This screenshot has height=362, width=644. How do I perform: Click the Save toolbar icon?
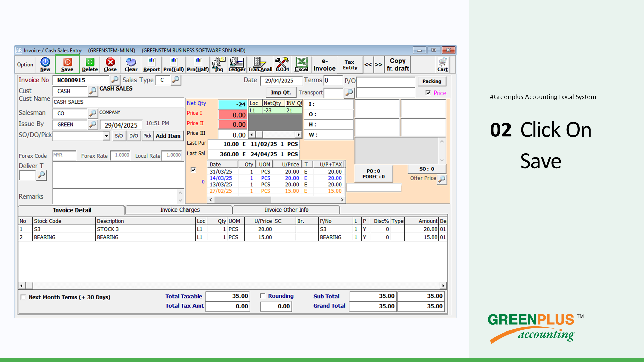(67, 64)
